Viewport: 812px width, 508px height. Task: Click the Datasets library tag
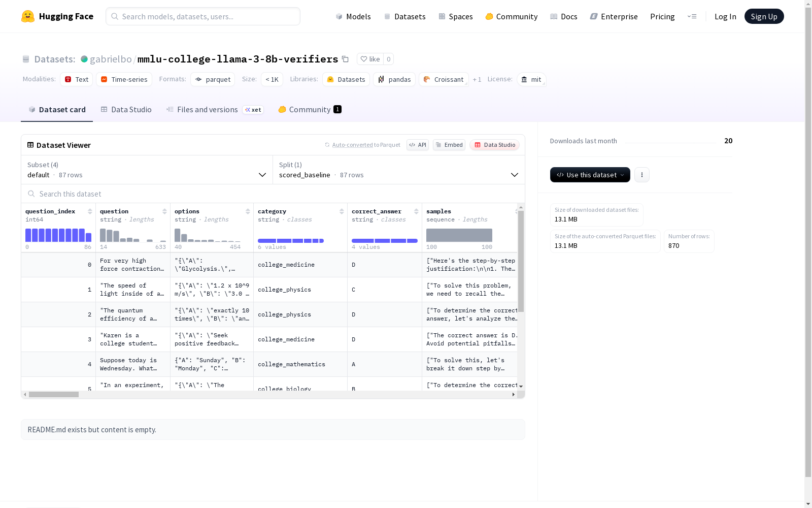click(346, 79)
